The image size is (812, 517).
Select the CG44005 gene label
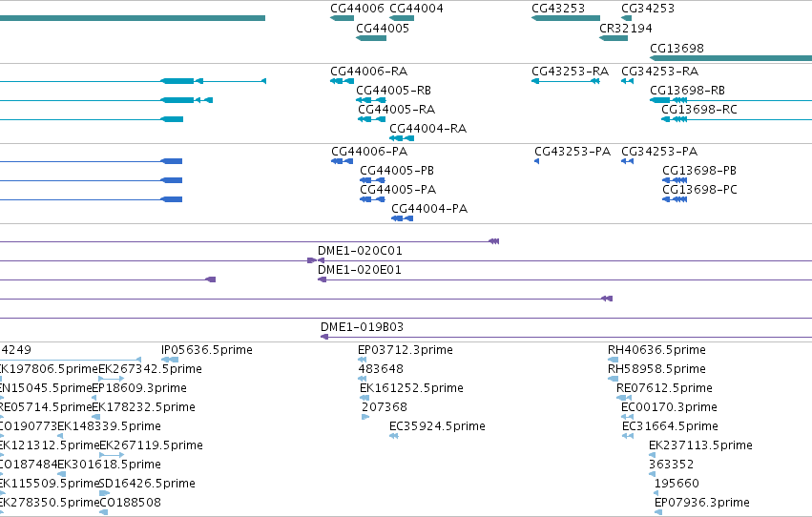pos(383,29)
